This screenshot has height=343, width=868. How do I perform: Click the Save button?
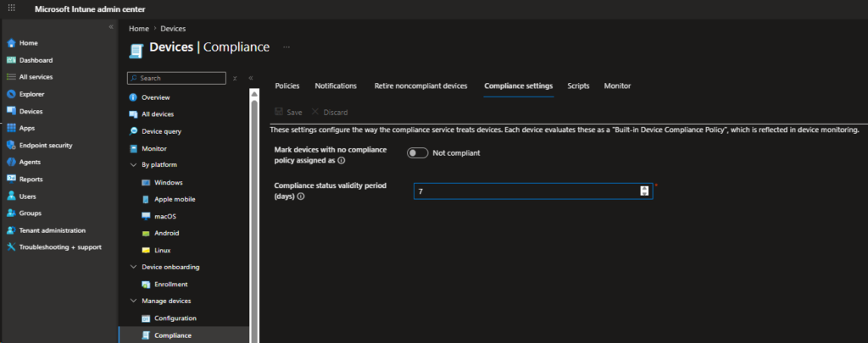[x=288, y=113]
